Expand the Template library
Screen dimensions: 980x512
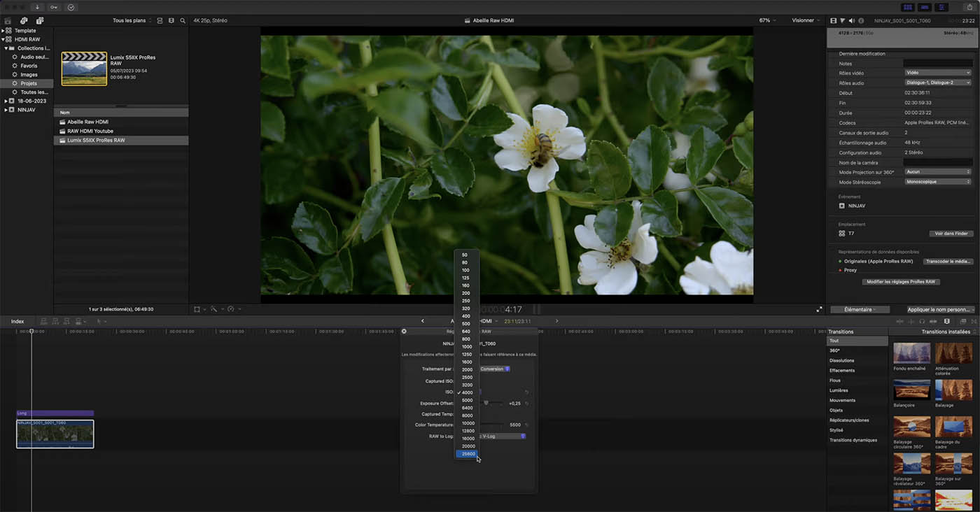pyautogui.click(x=3, y=31)
